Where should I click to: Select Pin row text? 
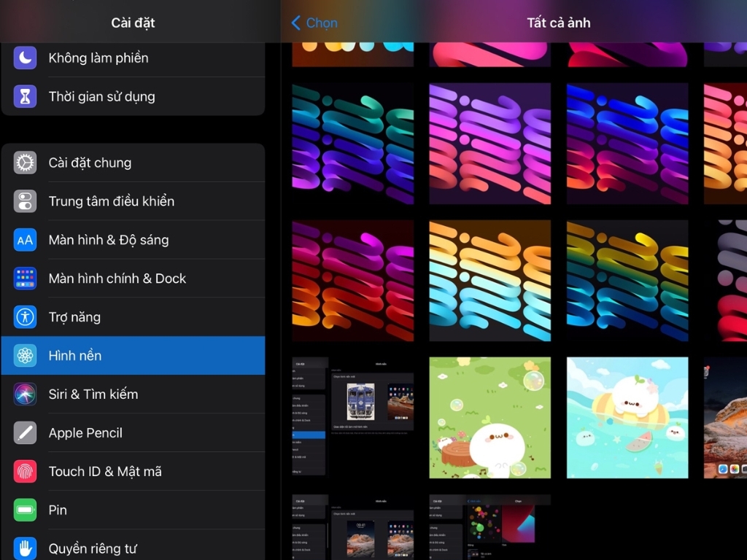pyautogui.click(x=58, y=510)
